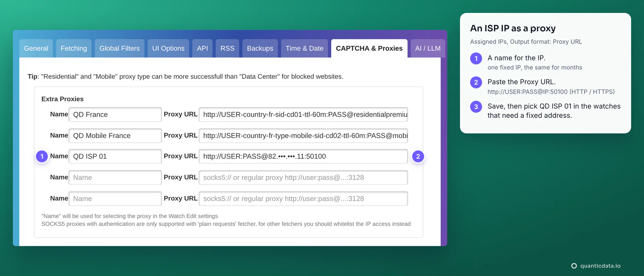Click the "Name" will be used note

point(130,216)
